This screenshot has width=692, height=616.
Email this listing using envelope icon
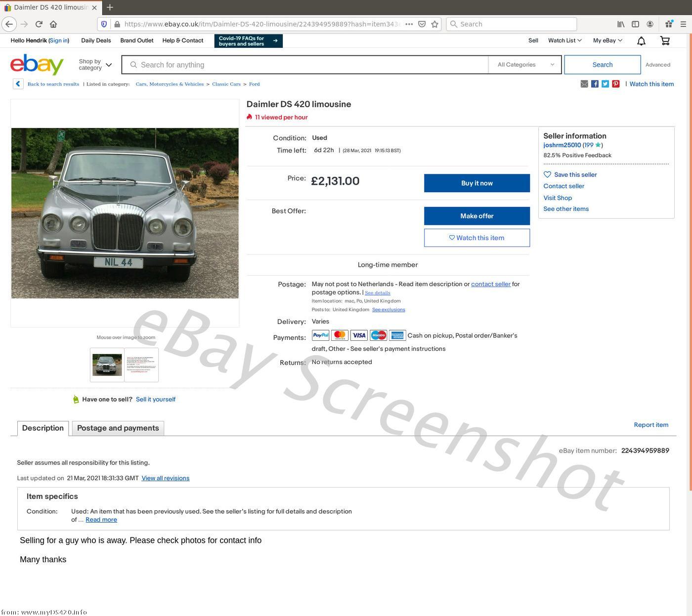pos(584,84)
